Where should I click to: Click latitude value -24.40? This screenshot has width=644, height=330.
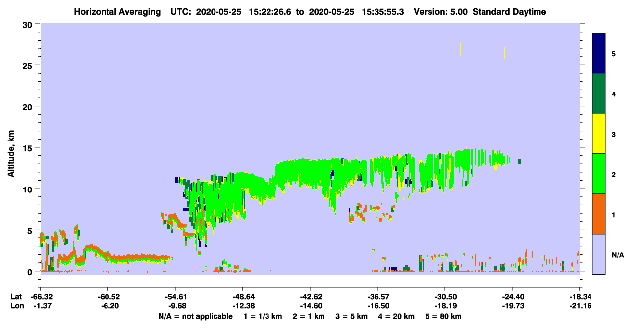512,297
